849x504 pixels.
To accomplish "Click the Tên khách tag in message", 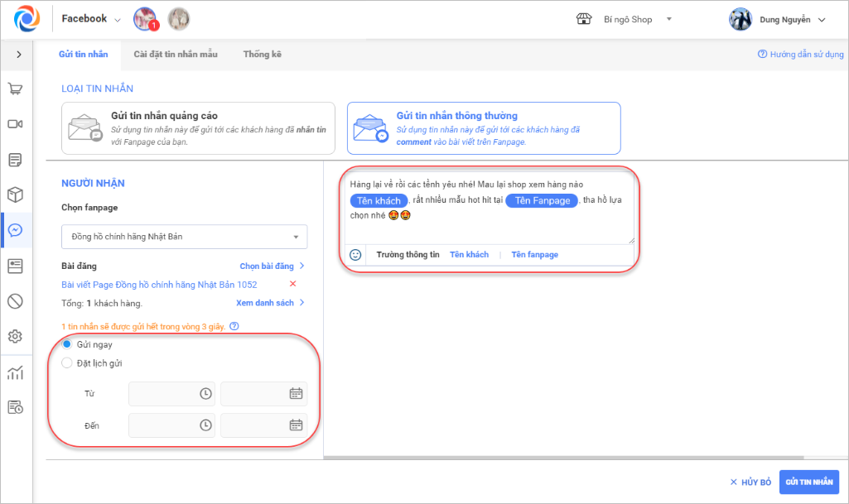I will tap(379, 200).
